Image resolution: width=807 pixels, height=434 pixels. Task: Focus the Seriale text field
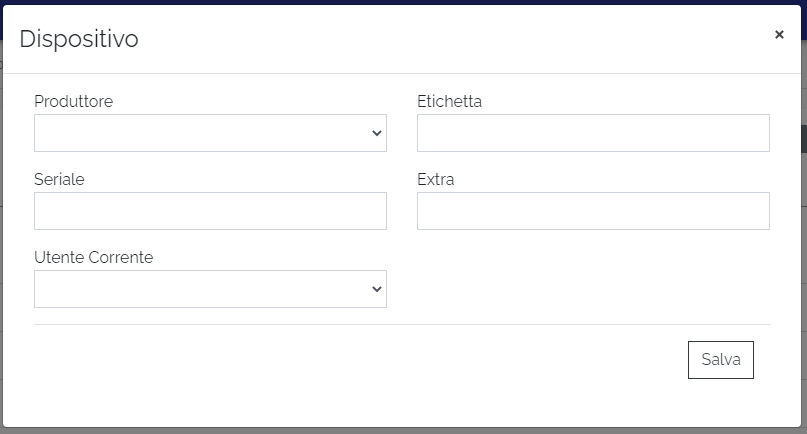coord(210,211)
